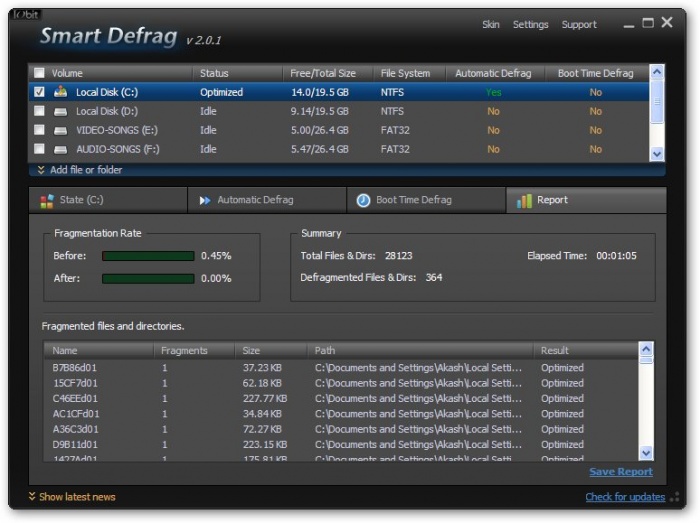Image resolution: width=700 pixels, height=523 pixels.
Task: Click Boot Time Defrag 'No' for AUDIO-SONGS (F:)
Action: 596,149
